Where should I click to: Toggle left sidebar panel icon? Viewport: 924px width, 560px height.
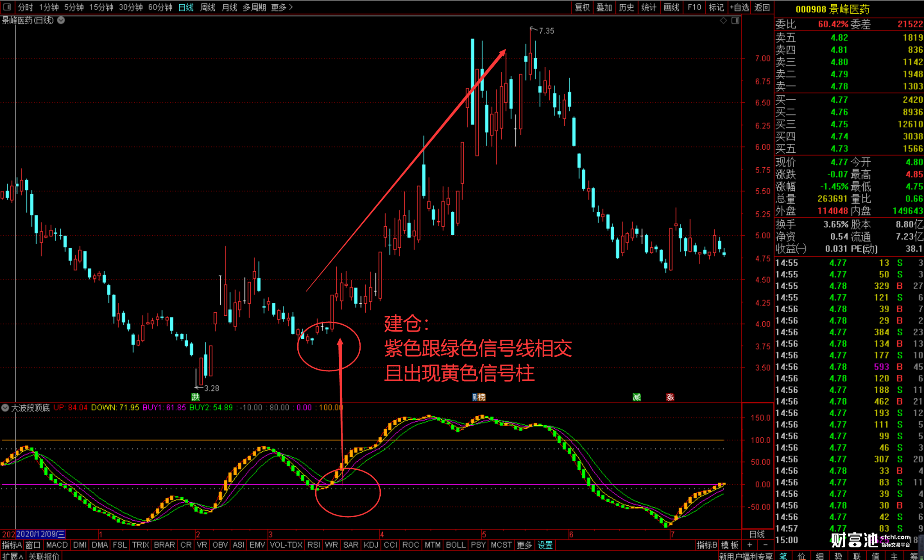tap(7, 7)
